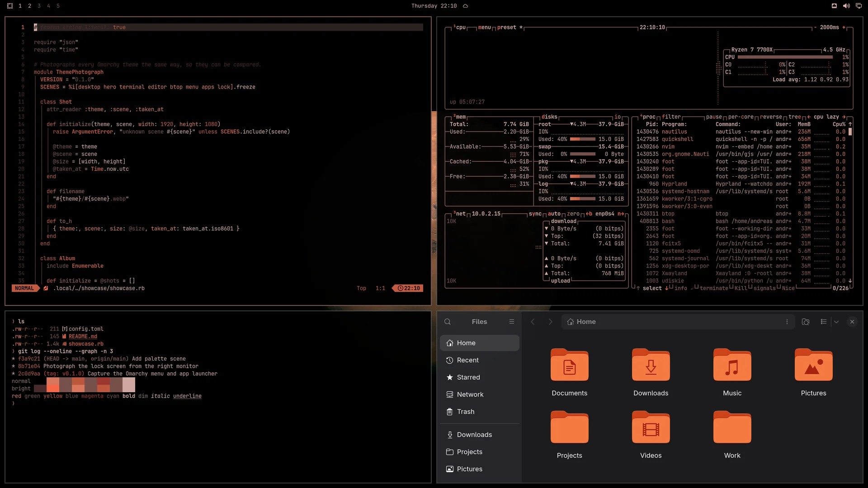Screen dimensions: 868x488
Task: Click terminate in btop proc footer
Action: pyautogui.click(x=713, y=288)
